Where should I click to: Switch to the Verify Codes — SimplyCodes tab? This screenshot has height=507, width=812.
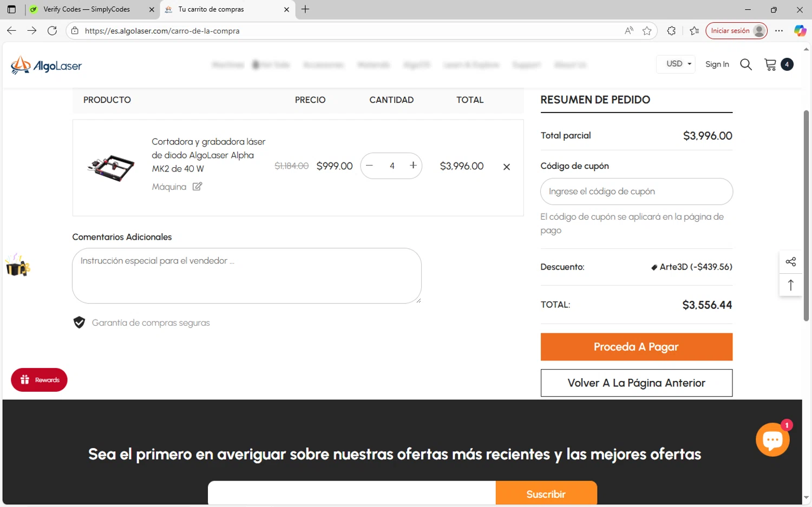pyautogui.click(x=87, y=9)
